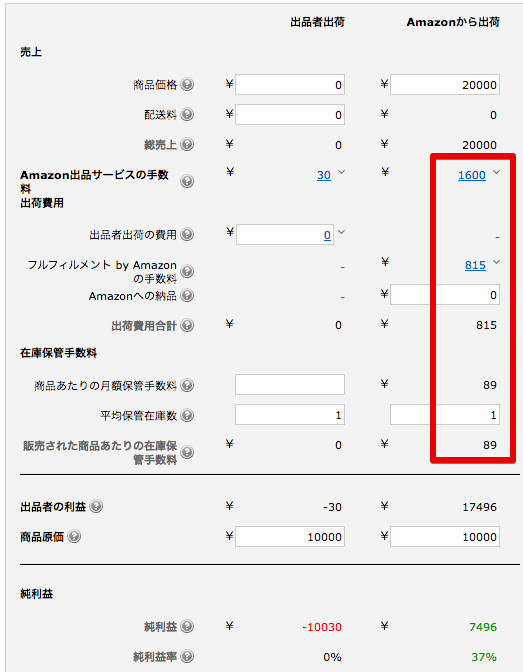
Task: Focus 平均保管在庫数 field under Amazonから出荷
Action: coord(445,414)
